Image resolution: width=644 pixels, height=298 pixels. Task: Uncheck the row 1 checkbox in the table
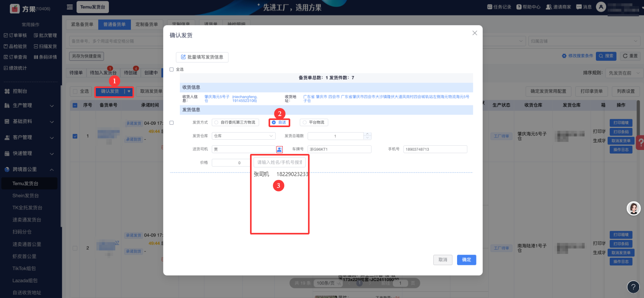[x=75, y=137]
